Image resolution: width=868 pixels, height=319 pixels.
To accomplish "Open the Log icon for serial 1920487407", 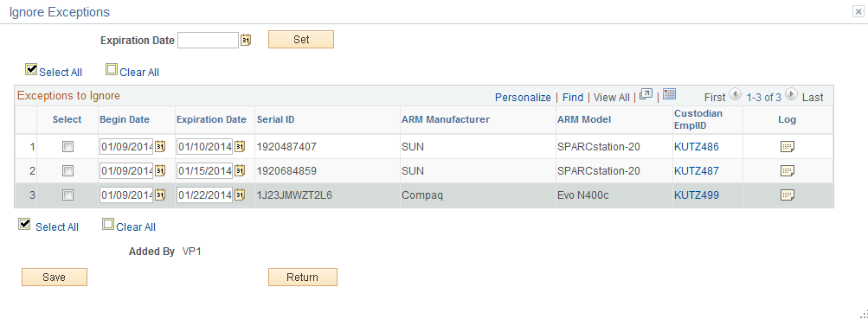I will pyautogui.click(x=788, y=146).
